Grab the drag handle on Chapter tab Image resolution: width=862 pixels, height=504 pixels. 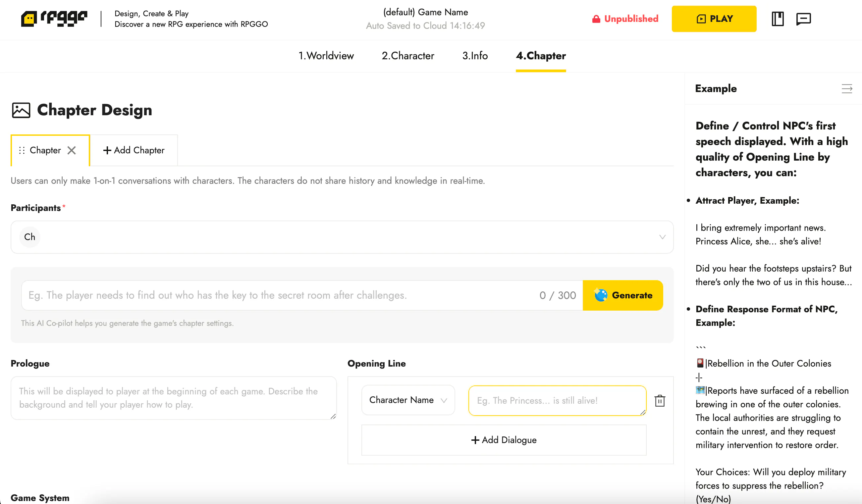point(22,150)
